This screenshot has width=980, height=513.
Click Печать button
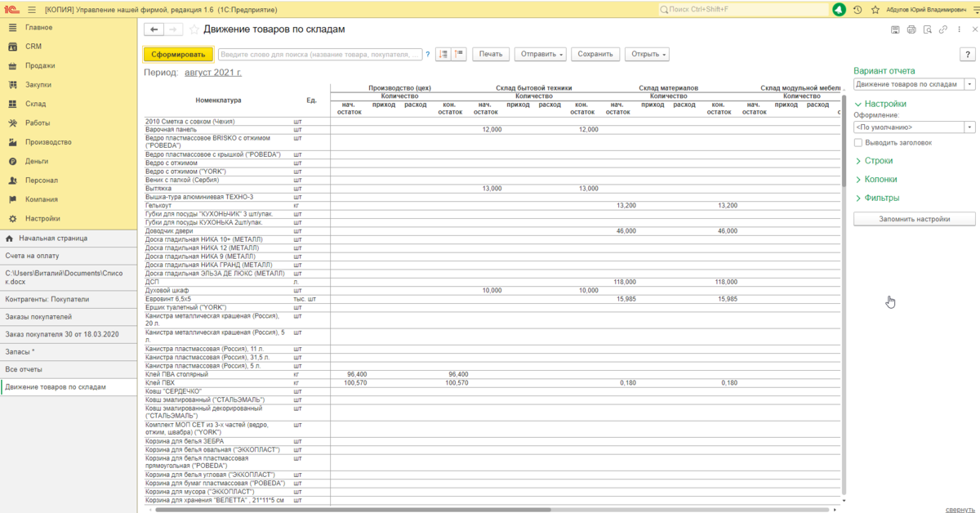point(491,54)
